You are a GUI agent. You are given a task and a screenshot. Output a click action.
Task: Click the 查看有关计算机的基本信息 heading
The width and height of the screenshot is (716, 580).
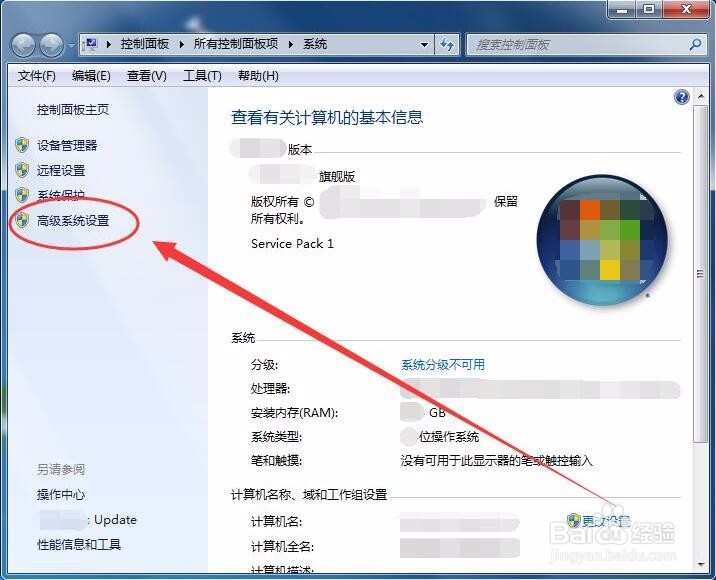click(x=327, y=118)
